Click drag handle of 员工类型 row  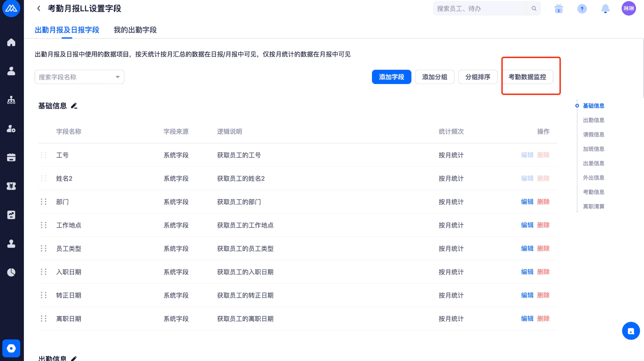pyautogui.click(x=43, y=248)
